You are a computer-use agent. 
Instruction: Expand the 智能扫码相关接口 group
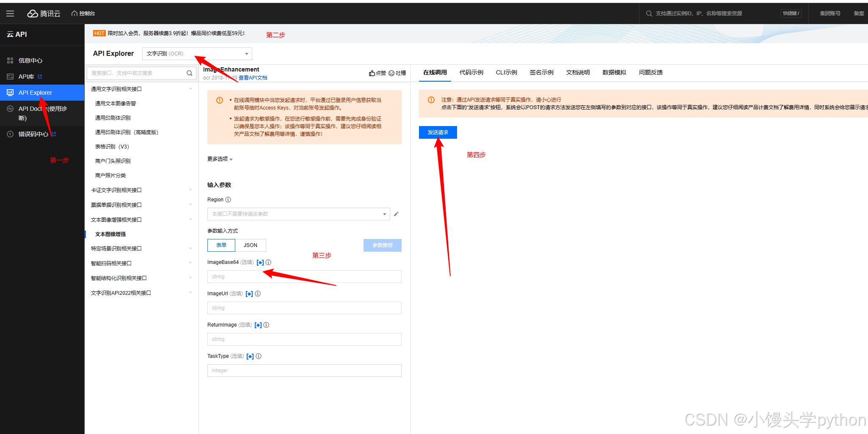[x=141, y=263]
